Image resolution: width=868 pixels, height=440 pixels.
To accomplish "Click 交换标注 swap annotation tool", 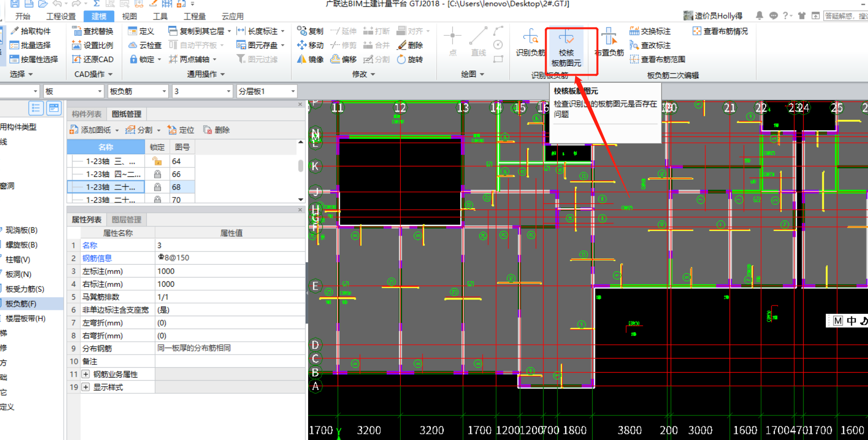I will tap(650, 31).
